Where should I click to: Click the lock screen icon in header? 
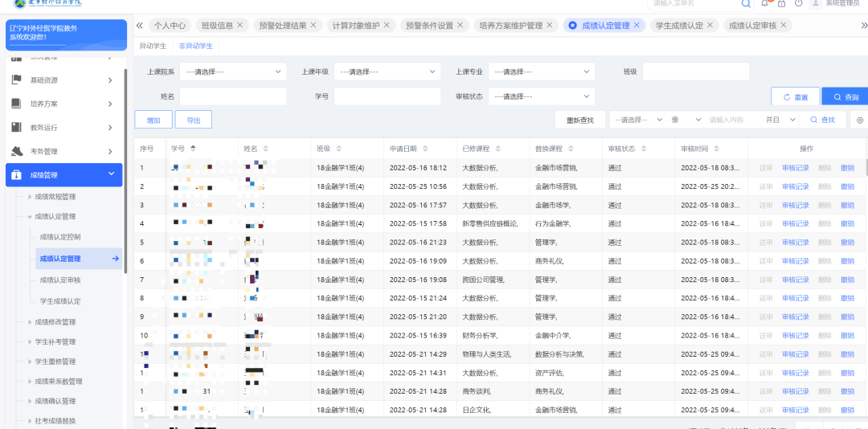coord(781,3)
